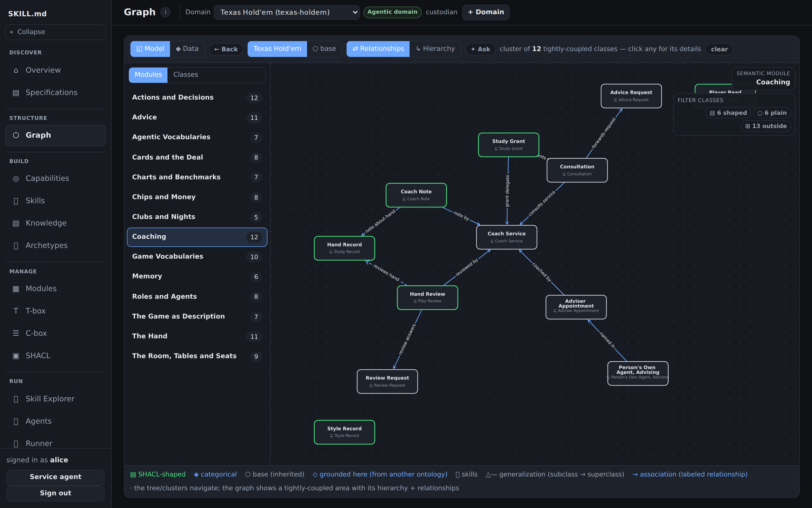Click the Runner sidebar icon

tap(16, 443)
